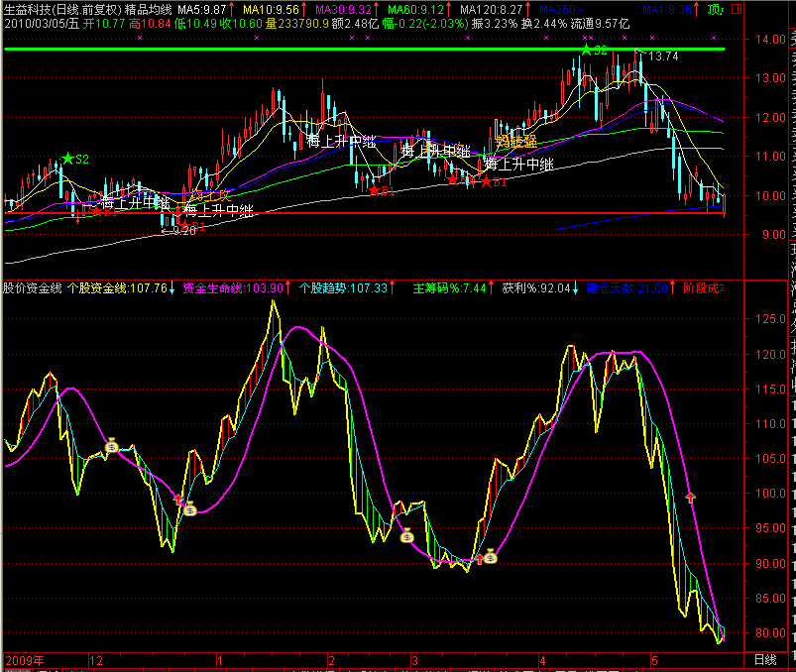This screenshot has width=796, height=672.
Task: Click the red B1 star beside the 9.20 low
Action: pyautogui.click(x=185, y=225)
